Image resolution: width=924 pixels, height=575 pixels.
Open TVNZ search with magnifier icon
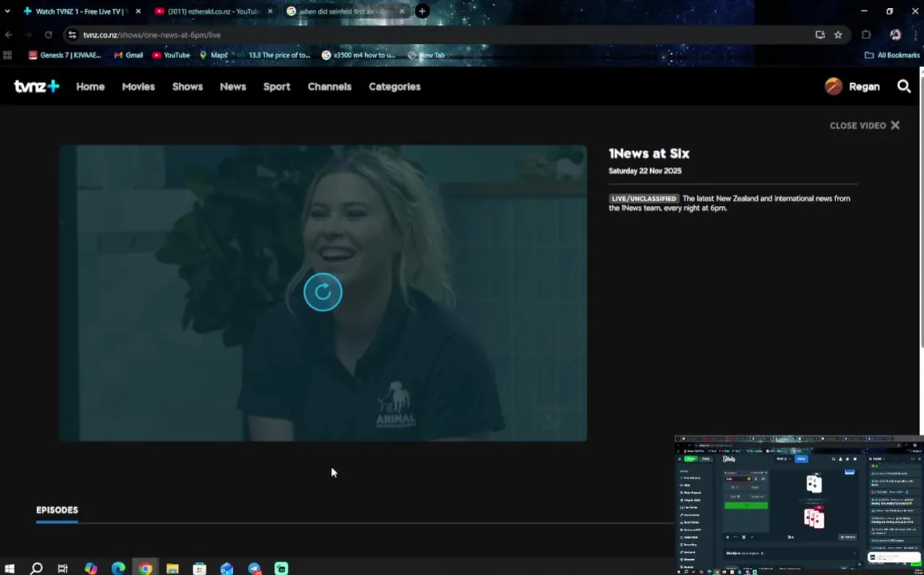coord(904,86)
